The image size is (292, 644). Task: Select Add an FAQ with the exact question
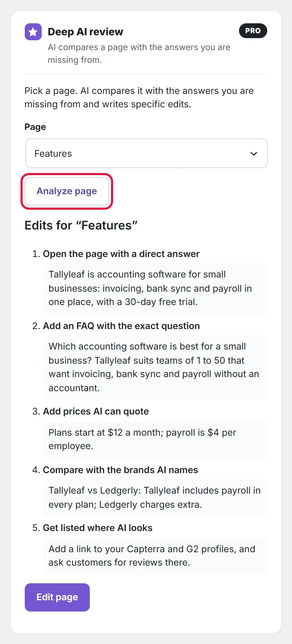[121, 326]
